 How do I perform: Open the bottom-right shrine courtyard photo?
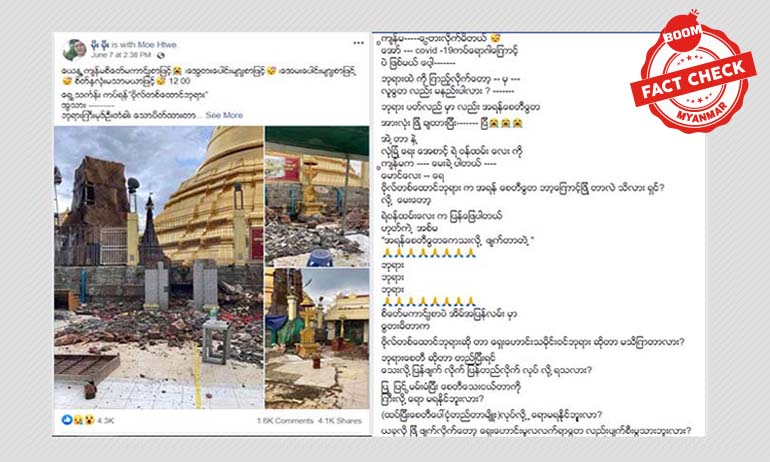(x=317, y=339)
